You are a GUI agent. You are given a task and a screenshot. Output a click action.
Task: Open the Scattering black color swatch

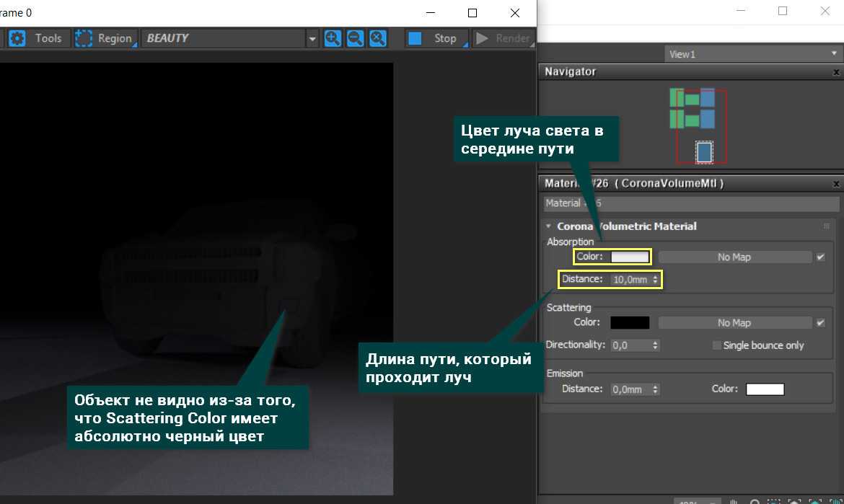click(630, 323)
